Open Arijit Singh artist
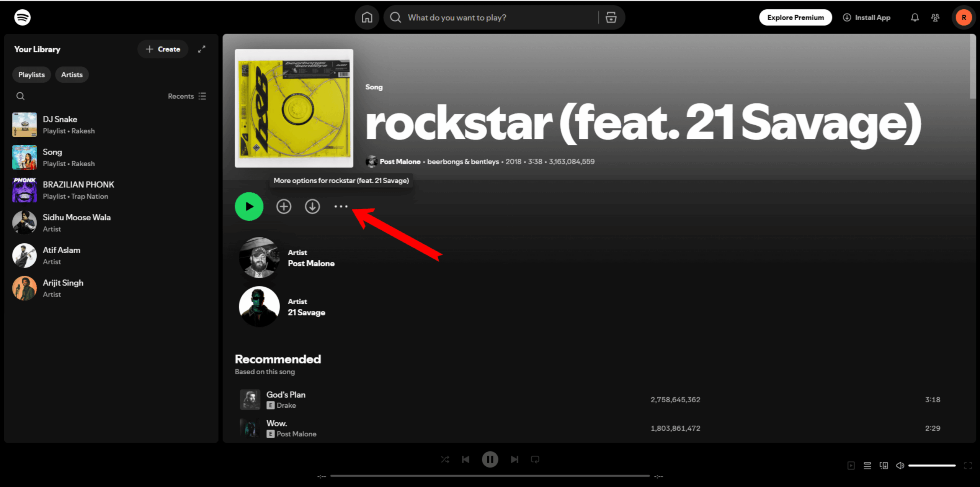 coord(111,288)
